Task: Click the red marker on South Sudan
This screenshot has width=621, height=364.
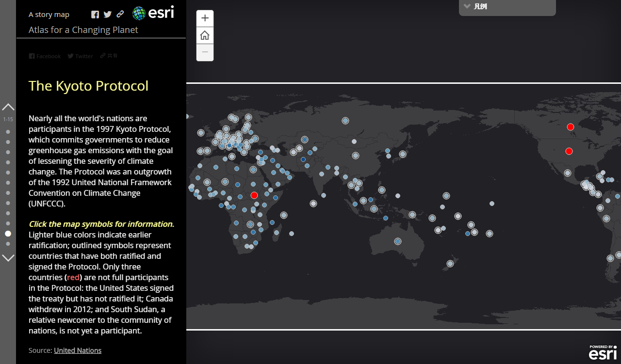Action: pyautogui.click(x=254, y=195)
